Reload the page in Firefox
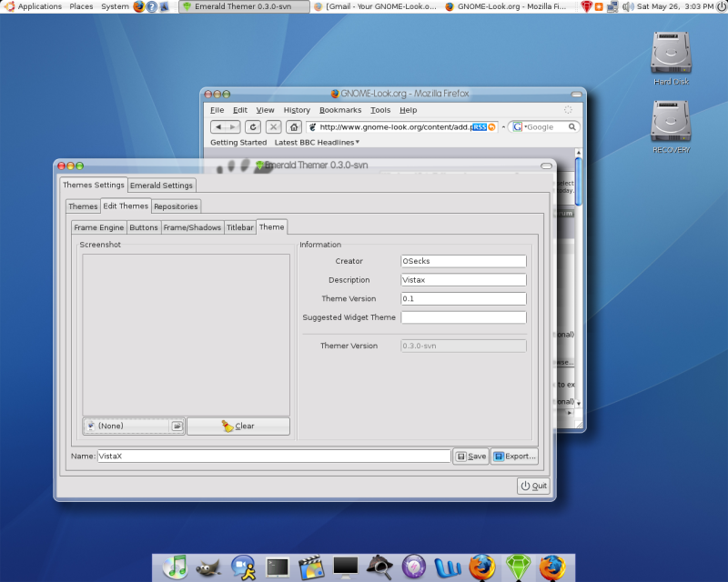Screen dimensions: 728x582 point(253,126)
